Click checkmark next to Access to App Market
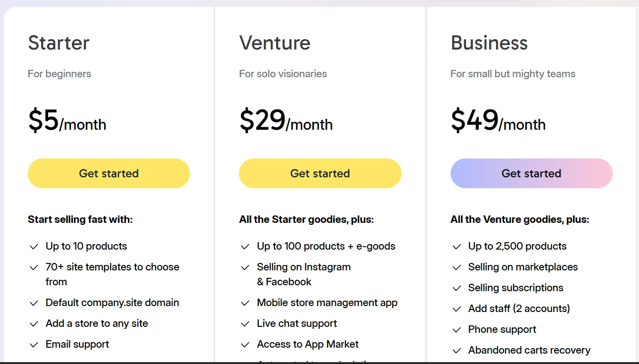Image resolution: width=639 pixels, height=364 pixels. 245,345
